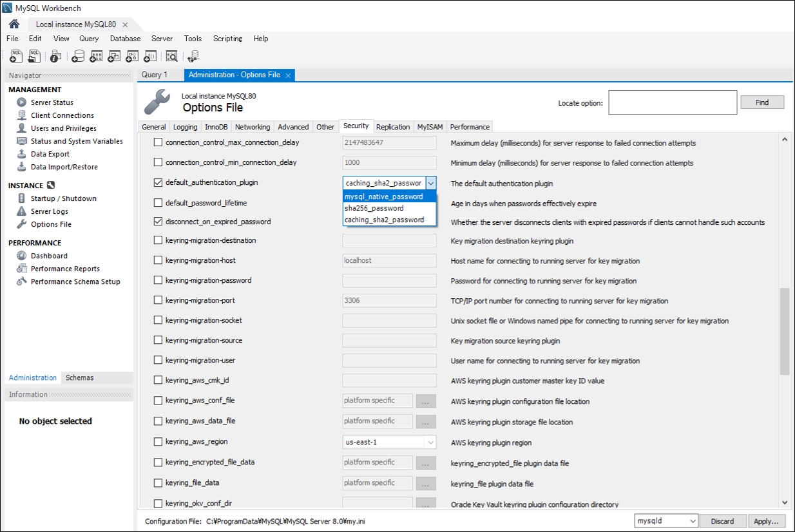Create a new table icon
This screenshot has width=795, height=532.
96,57
